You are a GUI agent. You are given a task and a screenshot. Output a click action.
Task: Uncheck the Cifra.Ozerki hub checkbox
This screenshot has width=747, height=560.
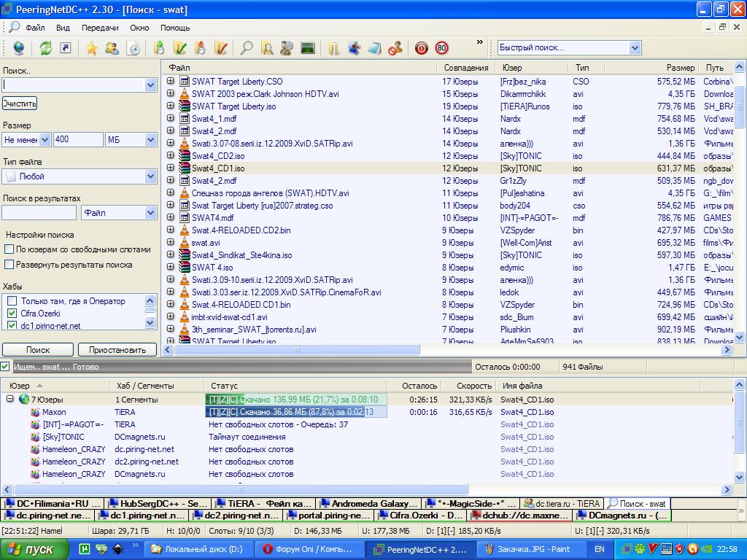[12, 314]
